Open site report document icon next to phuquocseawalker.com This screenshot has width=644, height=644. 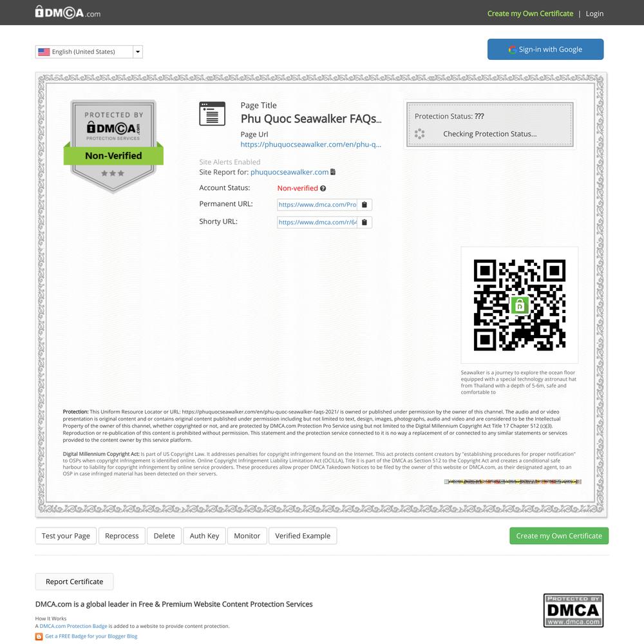[333, 172]
